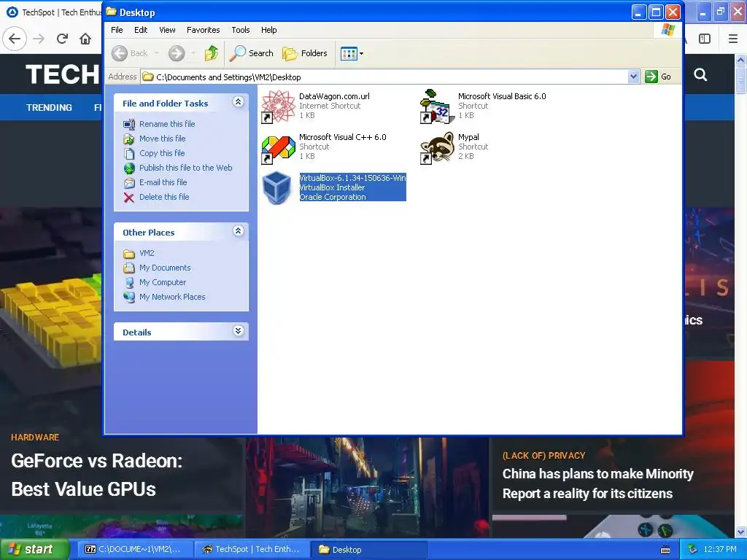Click VirtualBox-6.1.34-150636-Win file name
The image size is (747, 560).
coord(352,178)
